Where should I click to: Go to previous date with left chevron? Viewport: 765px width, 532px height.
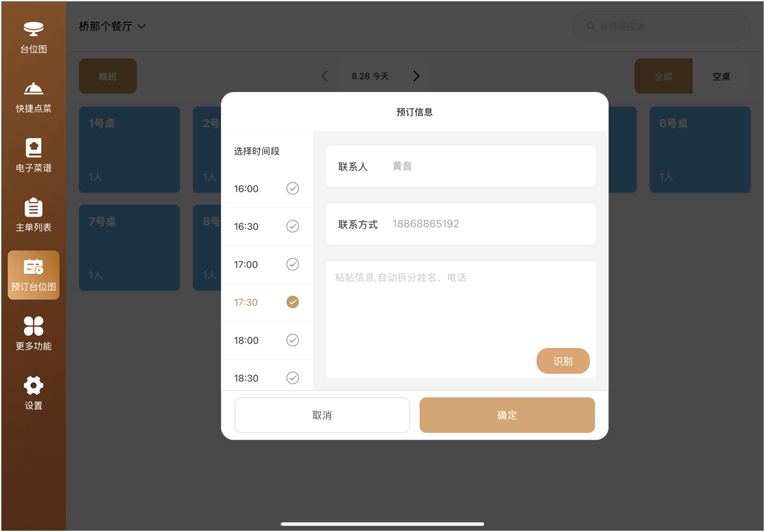325,76
